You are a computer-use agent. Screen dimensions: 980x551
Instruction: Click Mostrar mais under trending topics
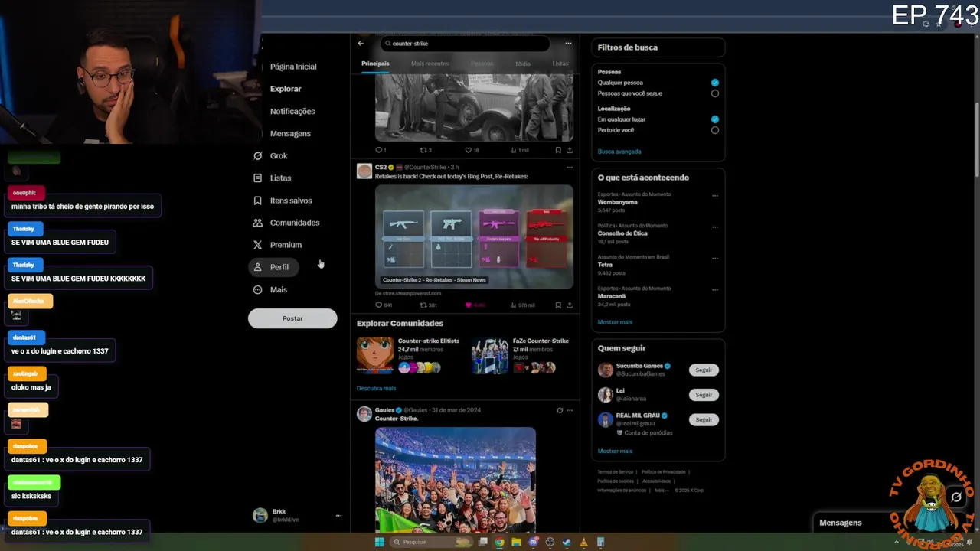[615, 322]
